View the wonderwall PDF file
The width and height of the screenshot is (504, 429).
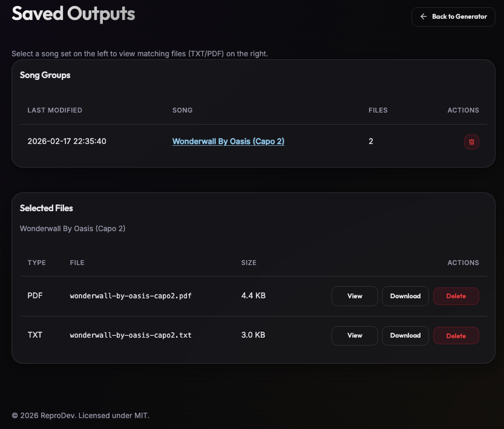355,296
